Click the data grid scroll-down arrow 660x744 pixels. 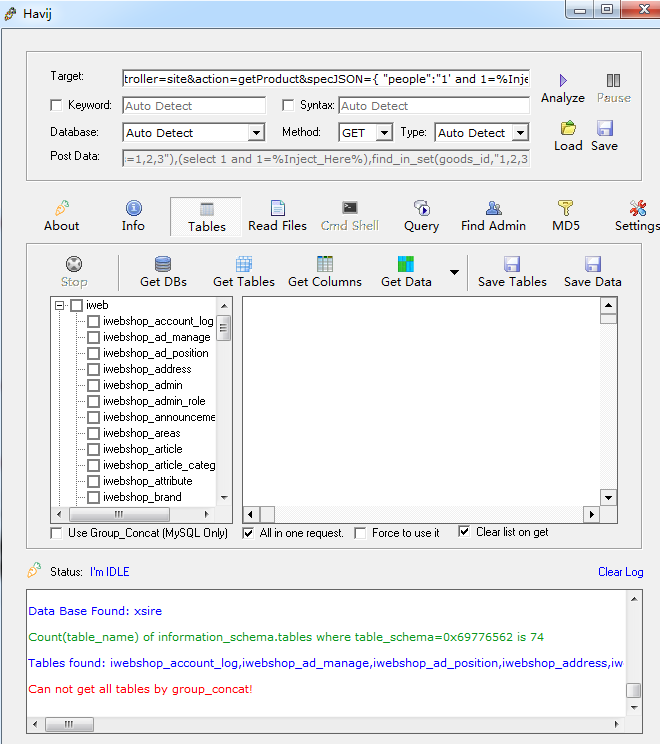[x=608, y=498]
